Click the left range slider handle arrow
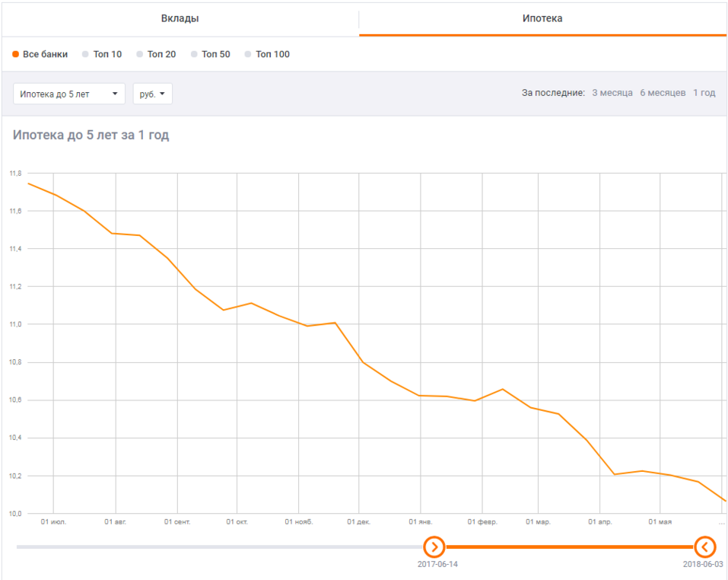 point(434,547)
